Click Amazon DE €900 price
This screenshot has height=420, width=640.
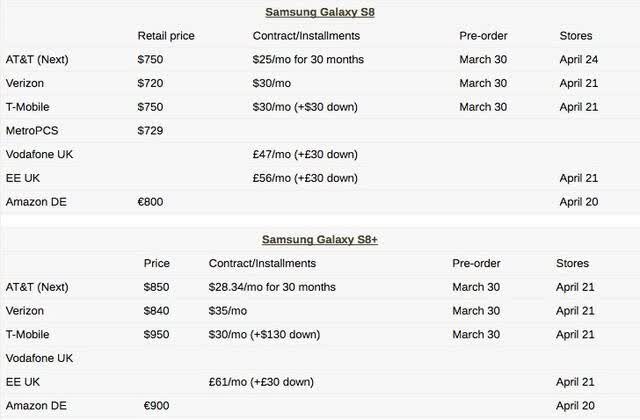[x=156, y=406]
